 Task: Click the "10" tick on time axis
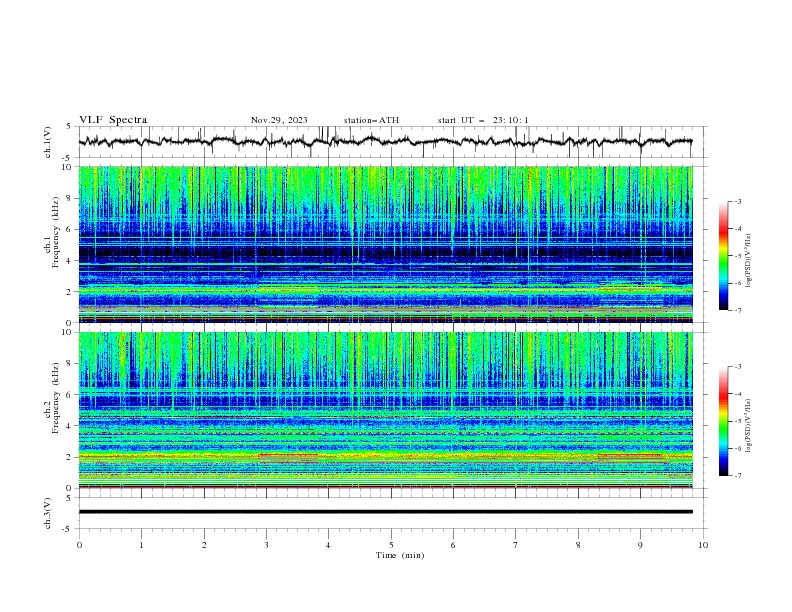point(703,545)
